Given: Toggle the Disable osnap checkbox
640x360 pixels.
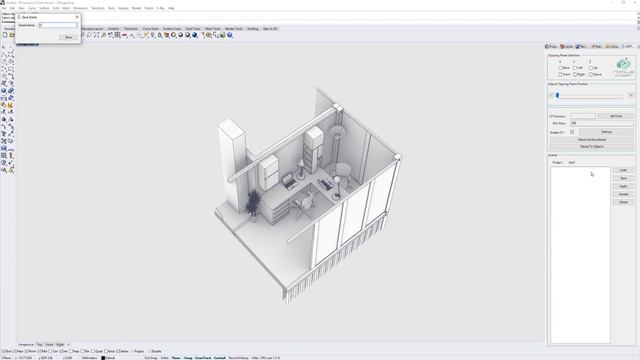Looking at the screenshot, I should pyautogui.click(x=149, y=351).
